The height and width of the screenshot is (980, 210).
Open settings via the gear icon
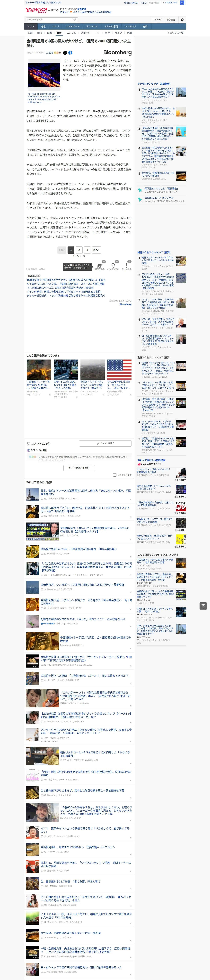point(182,20)
